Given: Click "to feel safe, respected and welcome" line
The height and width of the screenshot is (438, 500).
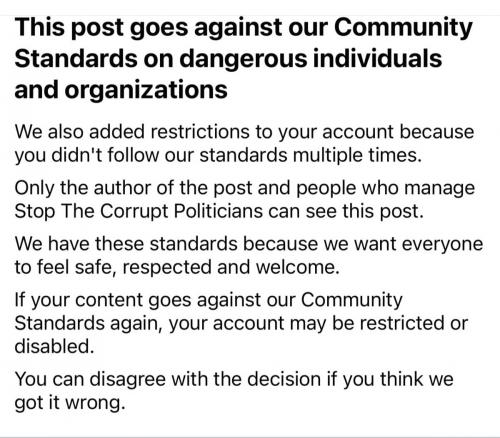Looking at the screenshot, I should (x=177, y=267).
